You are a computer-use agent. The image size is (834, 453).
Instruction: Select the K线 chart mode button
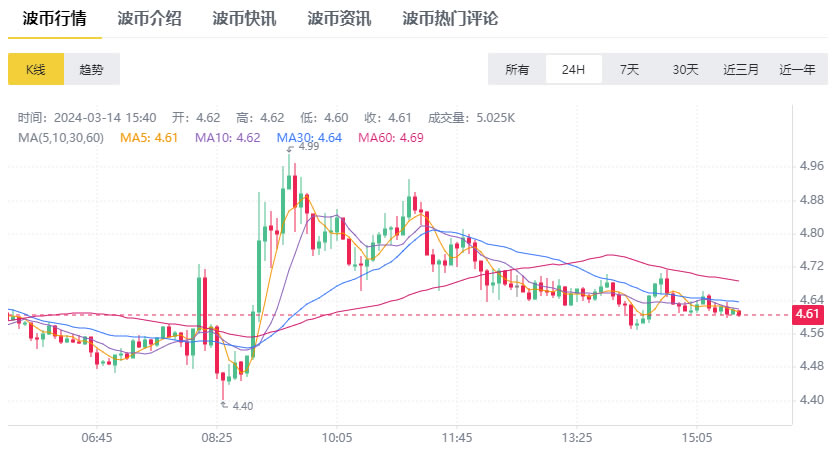36,69
